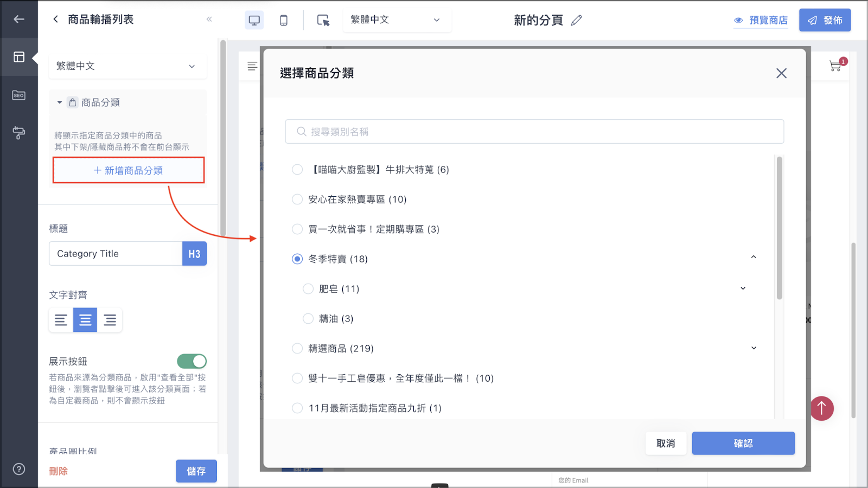Click the red scroll-to-top arrow button

click(x=822, y=408)
